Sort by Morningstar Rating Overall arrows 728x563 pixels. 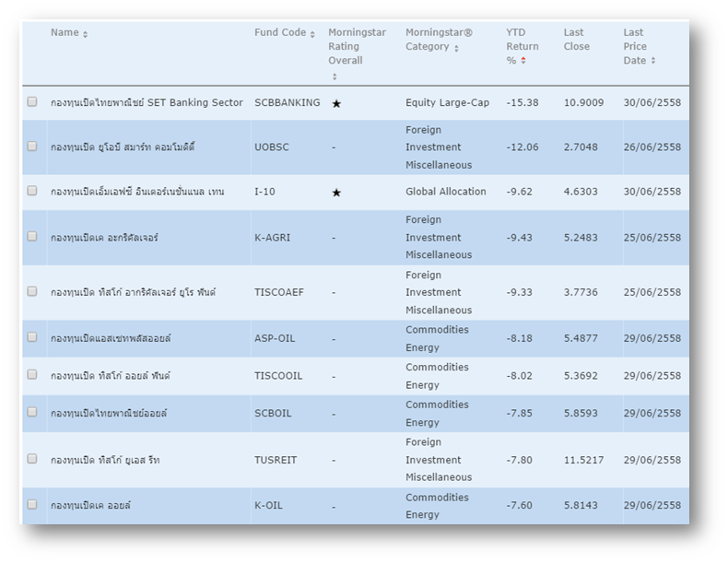(x=335, y=76)
